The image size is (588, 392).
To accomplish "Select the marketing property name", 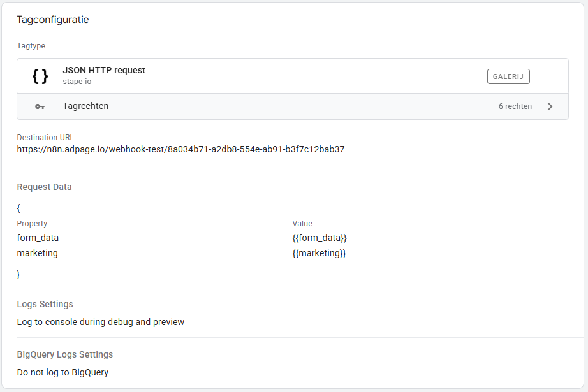I will pos(37,253).
